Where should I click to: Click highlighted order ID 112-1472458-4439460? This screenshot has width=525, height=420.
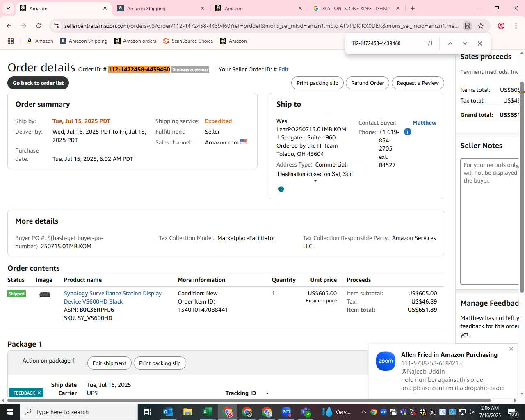[x=139, y=69]
